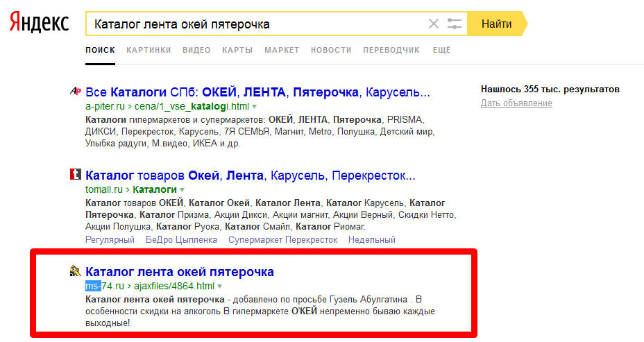
Task: Click the ms-74.ru result favicon
Action: (76, 271)
